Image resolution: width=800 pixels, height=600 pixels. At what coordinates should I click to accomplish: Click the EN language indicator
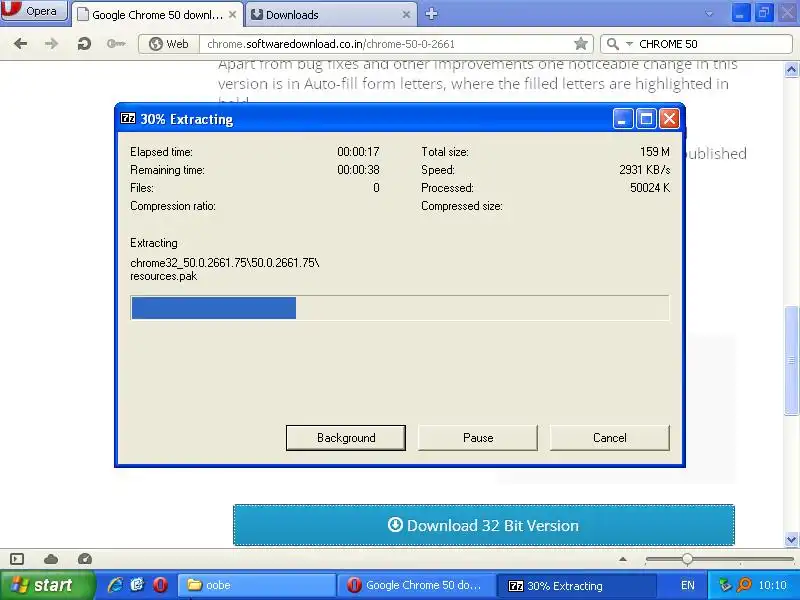click(688, 585)
